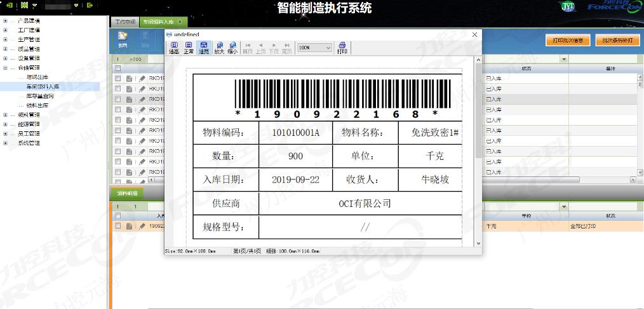Image resolution: width=644 pixels, height=309 pixels.
Task: Close the undefined print preview dialog
Action: click(x=475, y=34)
